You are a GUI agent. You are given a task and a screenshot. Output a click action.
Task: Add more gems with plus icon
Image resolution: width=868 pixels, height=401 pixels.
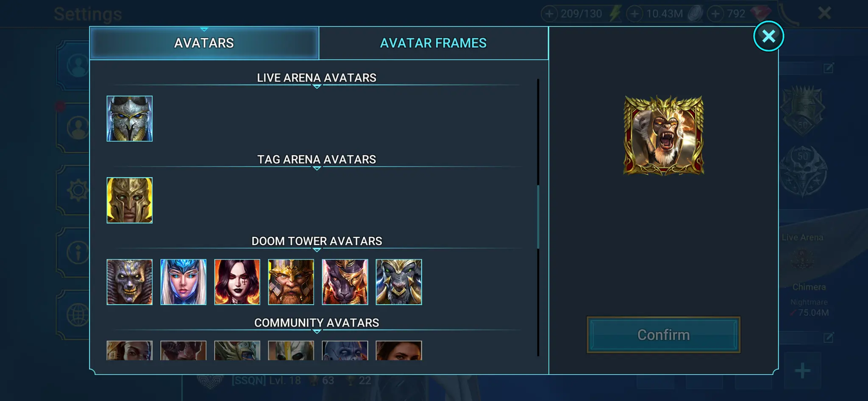click(x=715, y=14)
